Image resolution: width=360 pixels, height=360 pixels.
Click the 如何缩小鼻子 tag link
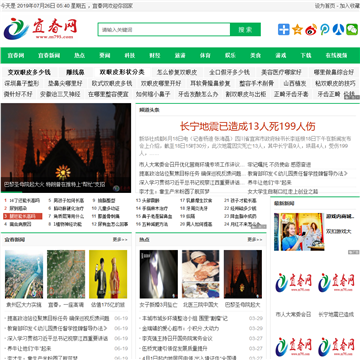pos(153,94)
